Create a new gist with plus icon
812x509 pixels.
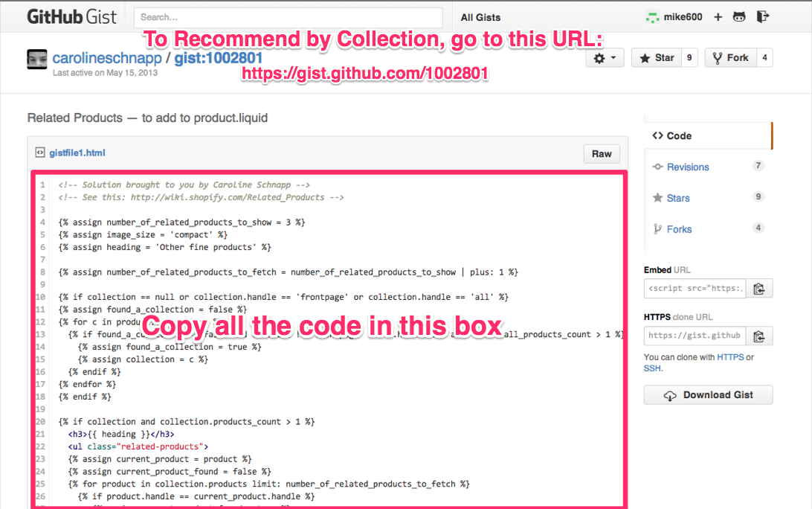coord(718,17)
